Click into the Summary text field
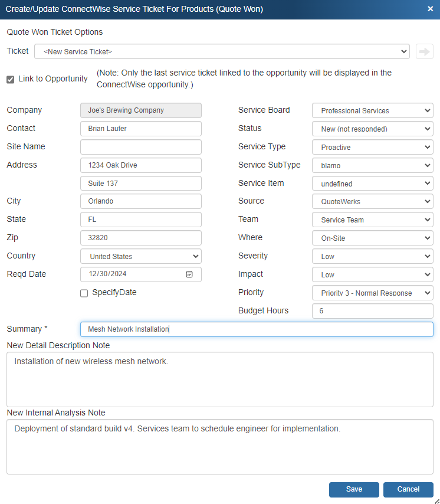Viewport: 440px width, 504px height. (x=257, y=329)
